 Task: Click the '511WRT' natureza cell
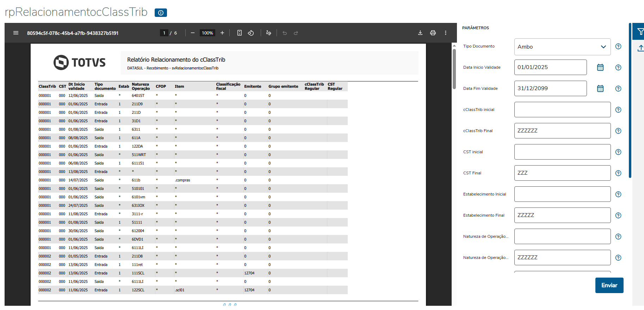139,155
